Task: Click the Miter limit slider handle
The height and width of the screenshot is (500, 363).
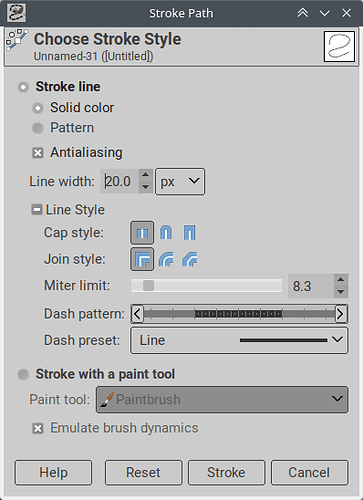Action: tap(148, 286)
